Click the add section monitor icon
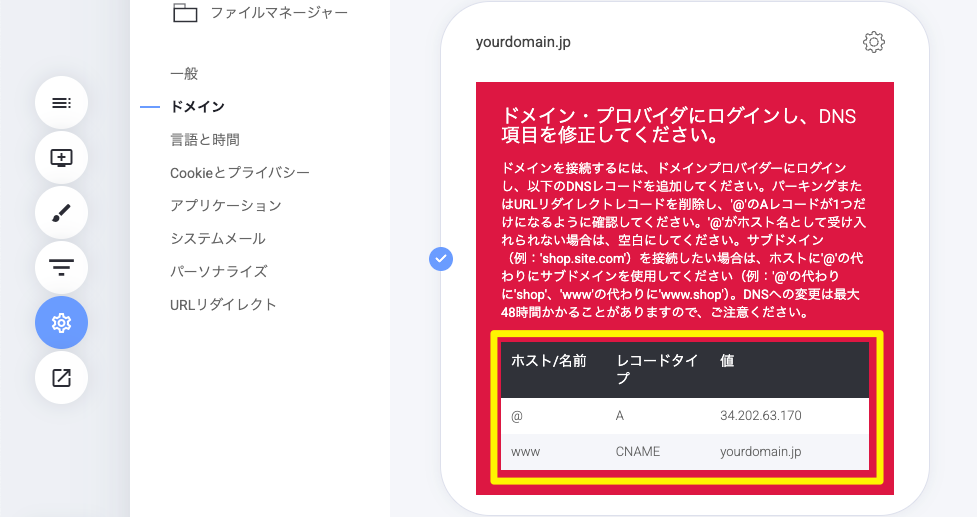 coord(61,157)
